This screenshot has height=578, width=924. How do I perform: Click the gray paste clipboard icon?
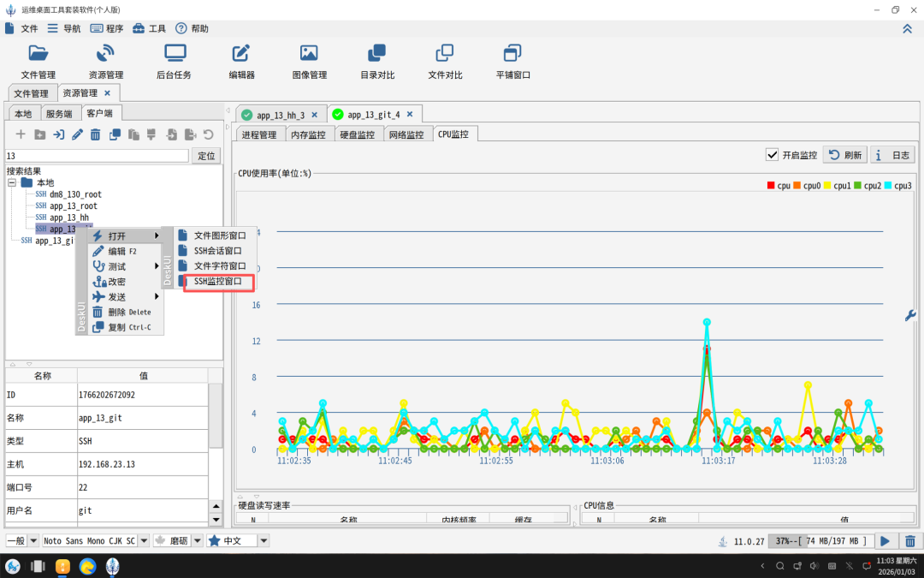133,134
